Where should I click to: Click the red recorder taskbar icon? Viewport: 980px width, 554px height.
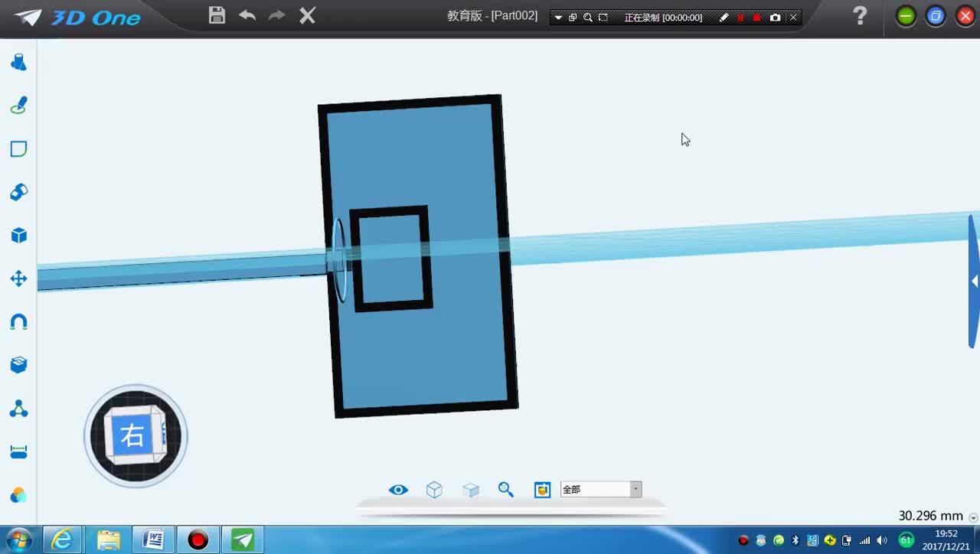pos(198,540)
